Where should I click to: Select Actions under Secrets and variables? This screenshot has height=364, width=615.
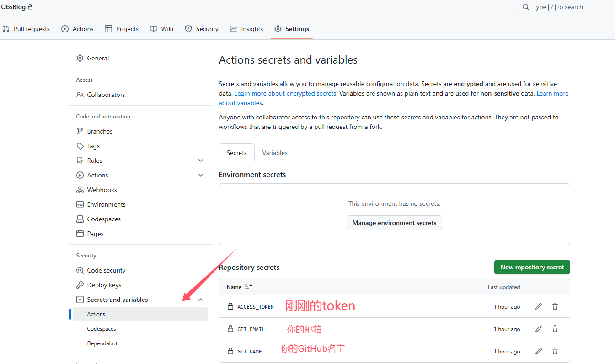[140, 314]
